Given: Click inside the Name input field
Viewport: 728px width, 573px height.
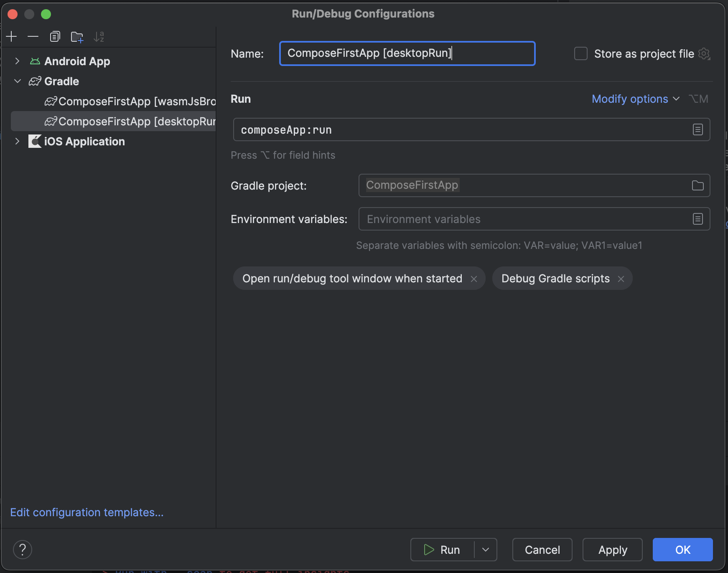Looking at the screenshot, I should coord(407,53).
